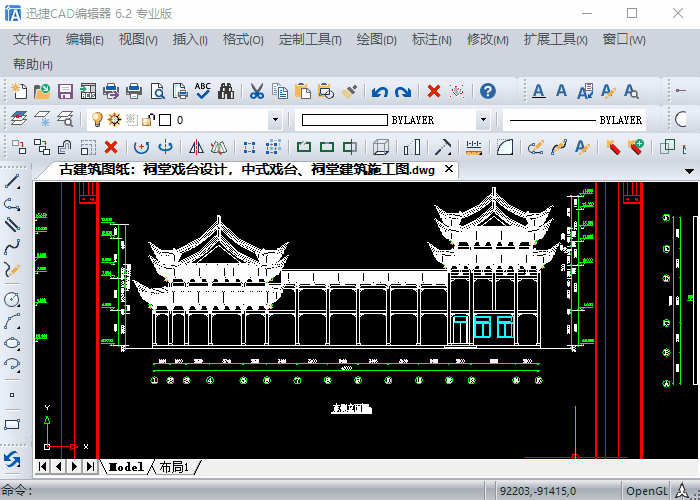Viewport: 700px width, 500px height.
Task: Run the ABC spell check tool
Action: coord(203,91)
